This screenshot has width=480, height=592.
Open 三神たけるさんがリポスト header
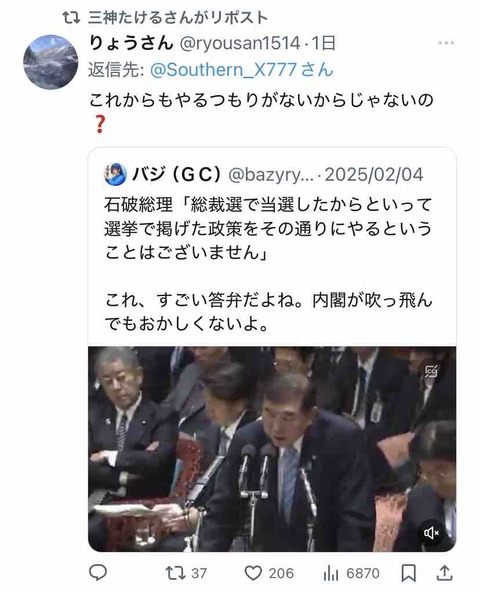pyautogui.click(x=178, y=18)
